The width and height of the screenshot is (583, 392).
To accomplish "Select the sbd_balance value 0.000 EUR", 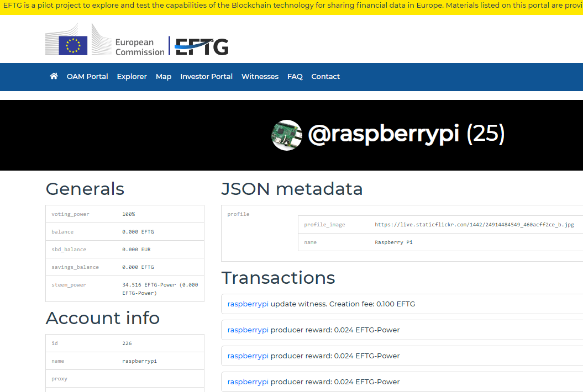I will [136, 250].
